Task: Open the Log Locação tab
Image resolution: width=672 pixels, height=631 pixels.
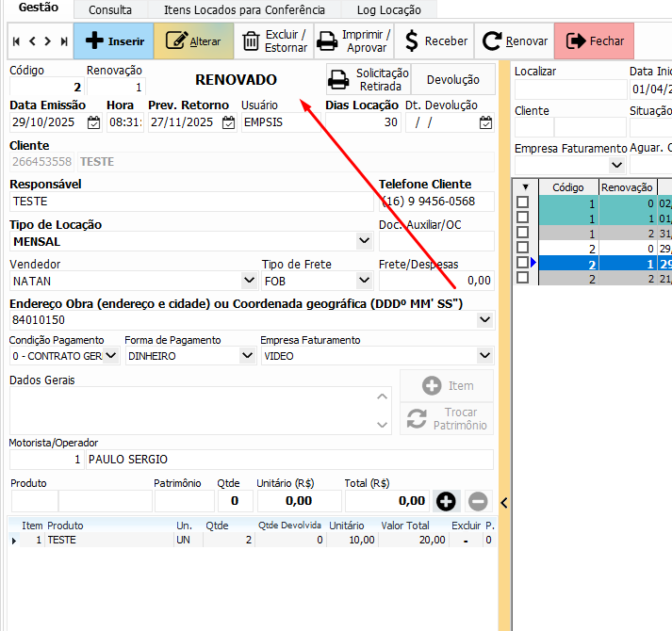Action: point(388,9)
